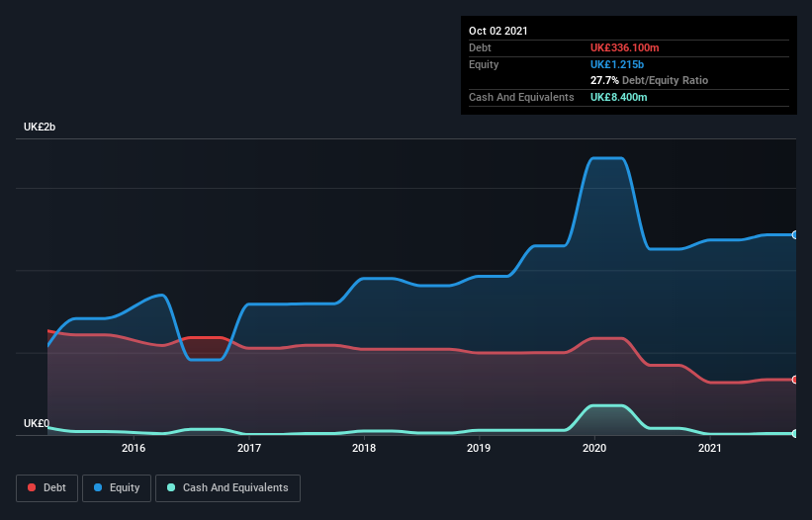The width and height of the screenshot is (812, 520).
Task: Toggle the Debt legend button
Action: pos(46,488)
